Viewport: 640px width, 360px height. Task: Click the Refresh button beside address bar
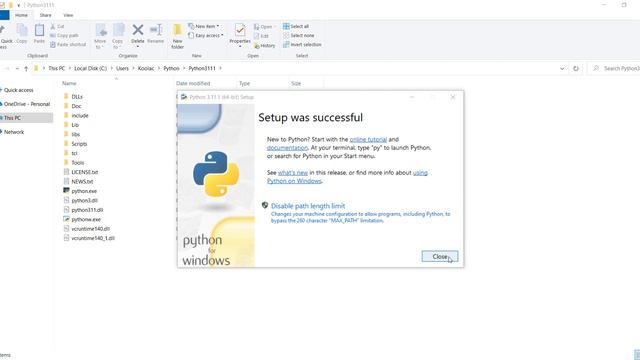(x=576, y=69)
